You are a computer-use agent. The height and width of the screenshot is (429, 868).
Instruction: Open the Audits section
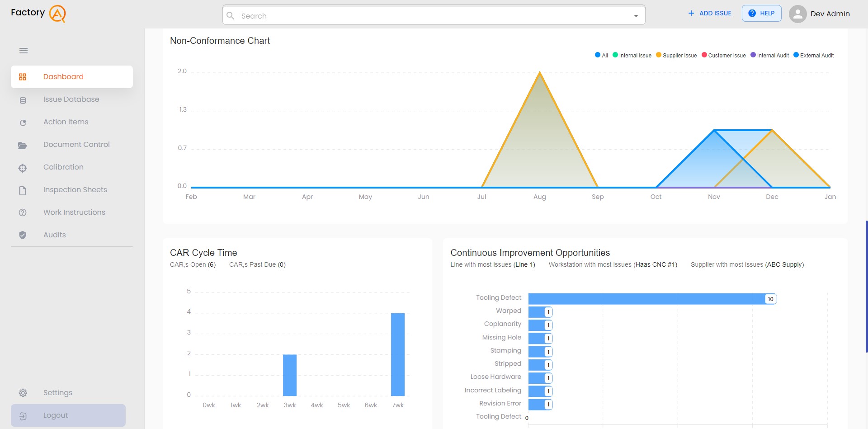click(54, 235)
